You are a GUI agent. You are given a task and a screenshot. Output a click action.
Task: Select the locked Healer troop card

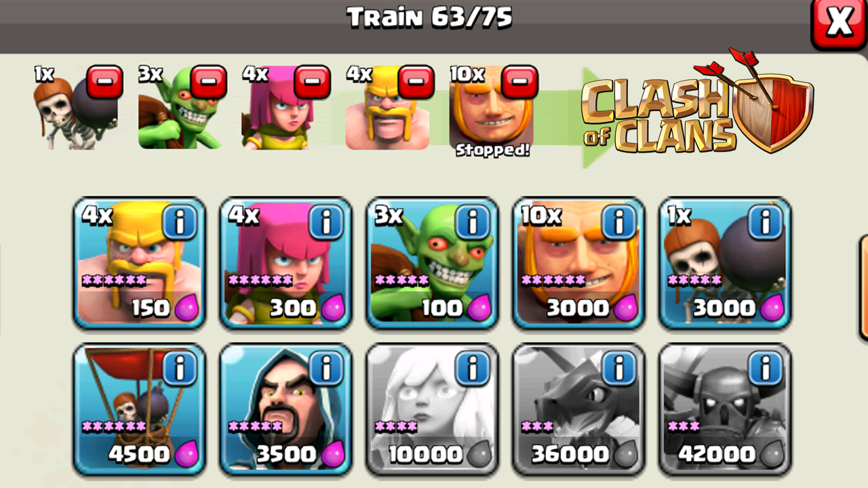(432, 409)
